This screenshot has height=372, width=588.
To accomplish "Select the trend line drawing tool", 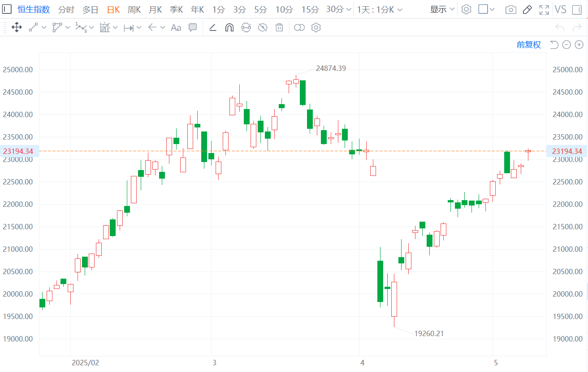I will [33, 28].
